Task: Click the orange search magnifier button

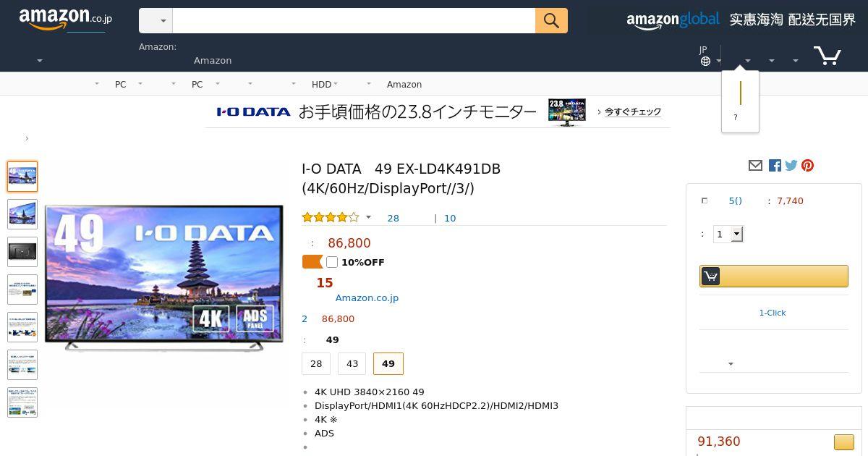Action: pos(551,21)
